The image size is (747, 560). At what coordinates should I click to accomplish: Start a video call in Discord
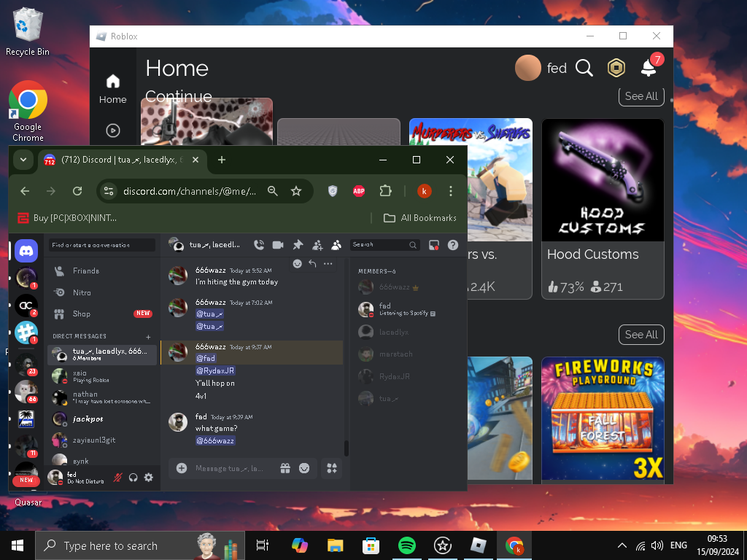pos(278,245)
